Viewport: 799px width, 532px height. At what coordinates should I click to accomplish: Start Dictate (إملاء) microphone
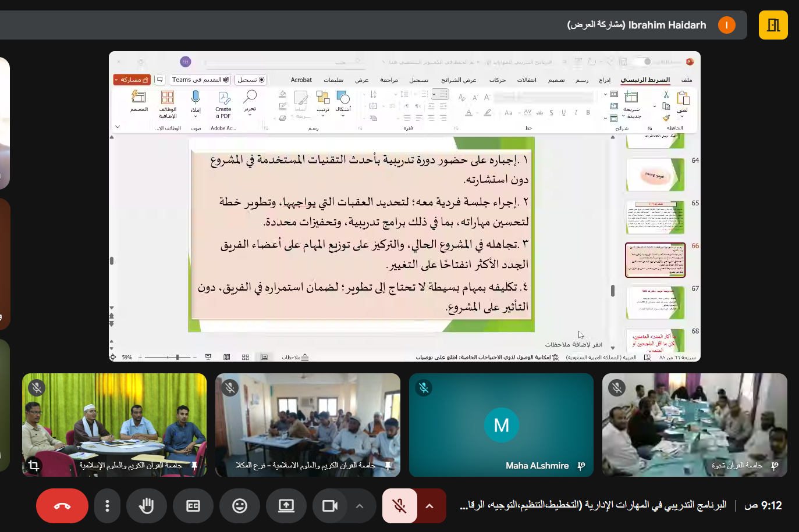tap(196, 103)
